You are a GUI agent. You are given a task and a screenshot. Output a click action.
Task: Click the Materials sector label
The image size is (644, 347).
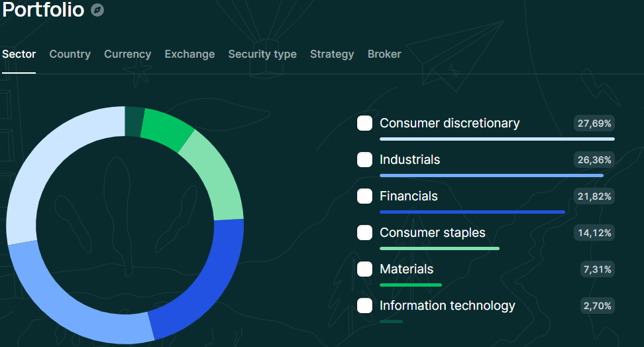407,269
